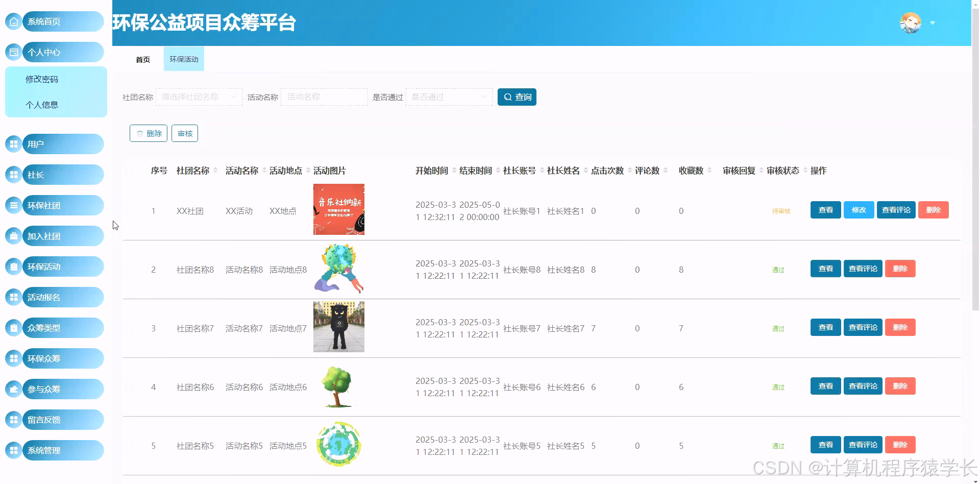Click the clipboard icon beside 环保活动
Image resolution: width=980 pixels, height=484 pixels.
(x=14, y=267)
